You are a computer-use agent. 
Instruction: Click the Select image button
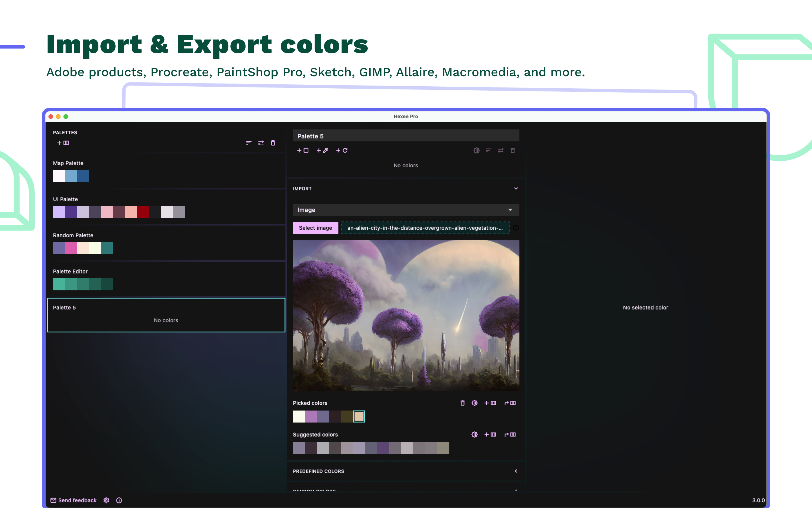tap(315, 228)
